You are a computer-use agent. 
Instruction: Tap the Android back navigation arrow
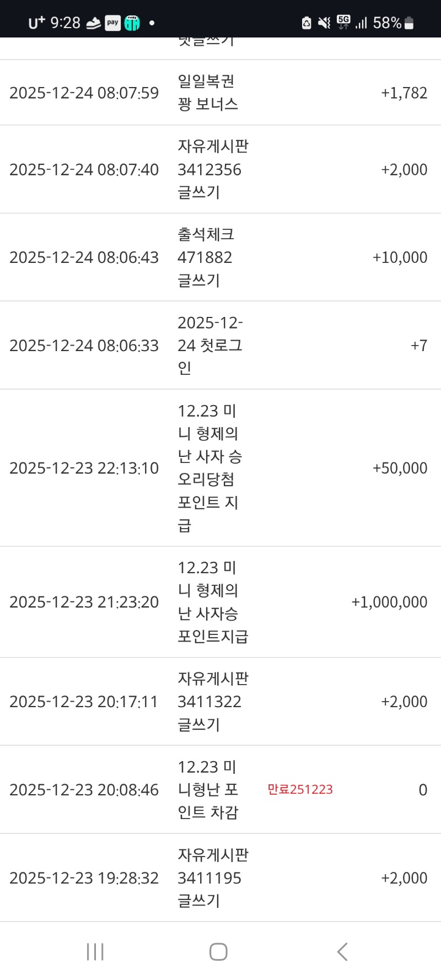pyautogui.click(x=342, y=951)
